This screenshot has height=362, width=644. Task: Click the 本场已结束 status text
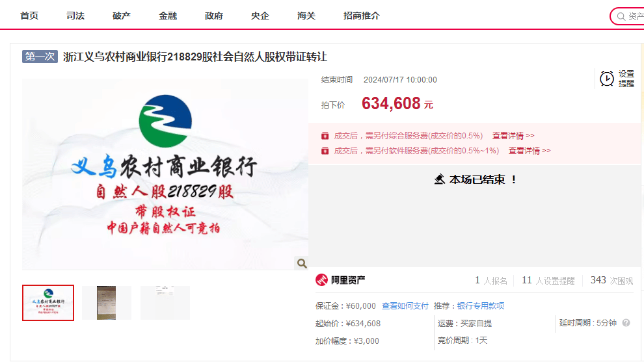tap(483, 179)
